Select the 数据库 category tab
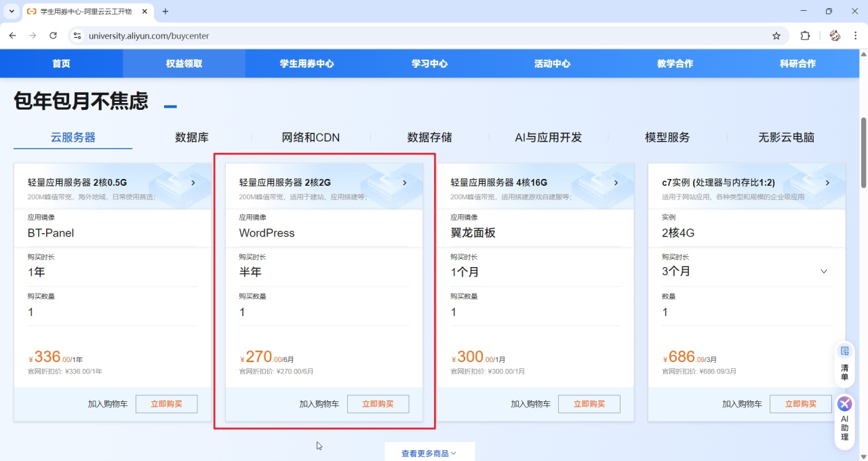The height and width of the screenshot is (461, 868). 192,137
